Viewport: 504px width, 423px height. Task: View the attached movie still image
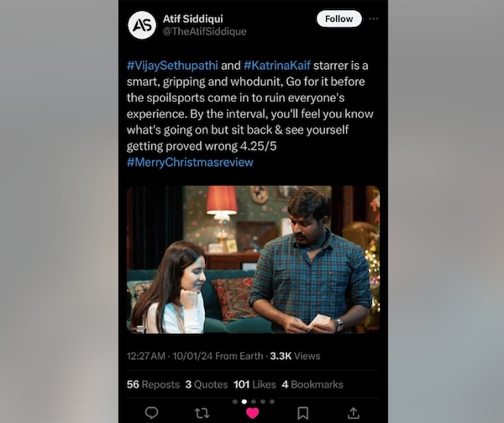(x=253, y=259)
